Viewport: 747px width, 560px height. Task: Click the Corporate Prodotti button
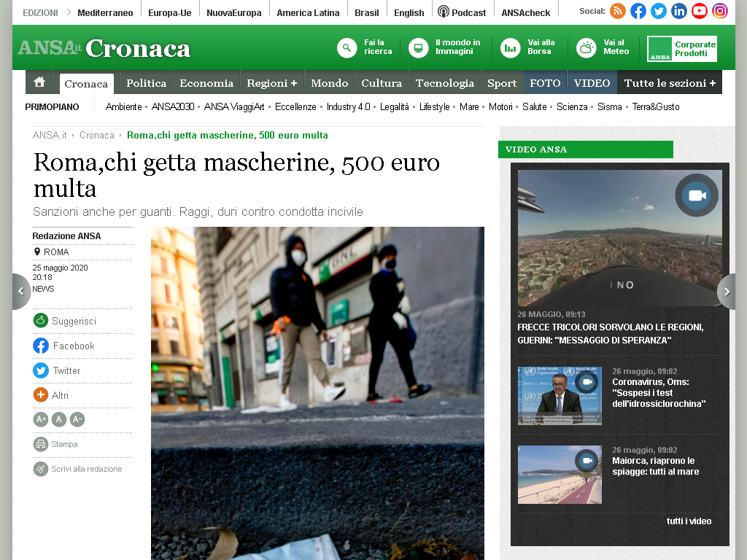point(682,49)
